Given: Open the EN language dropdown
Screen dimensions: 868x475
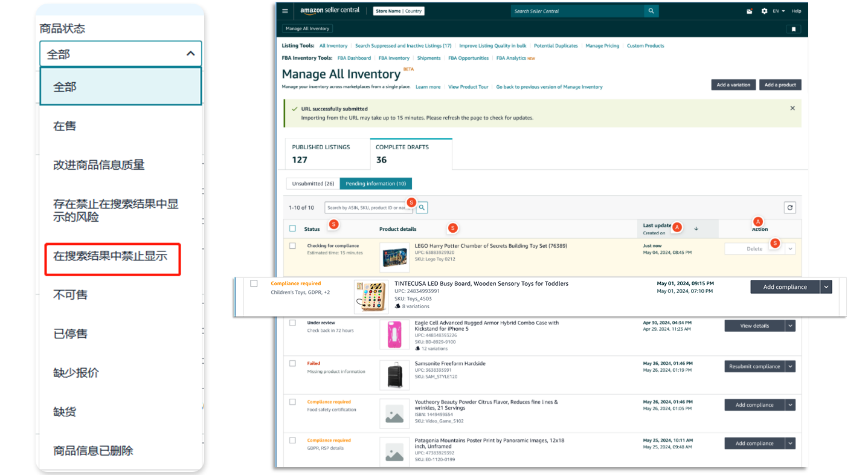Looking at the screenshot, I should click(x=779, y=11).
